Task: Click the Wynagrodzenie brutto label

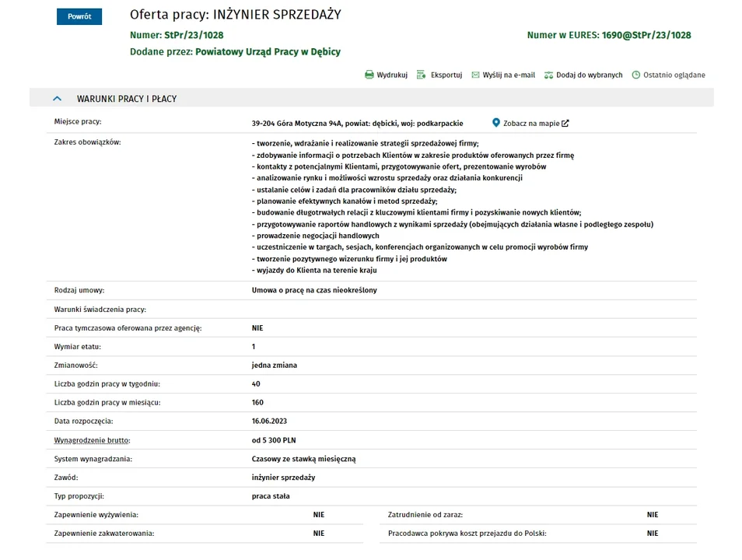Action: [93, 440]
